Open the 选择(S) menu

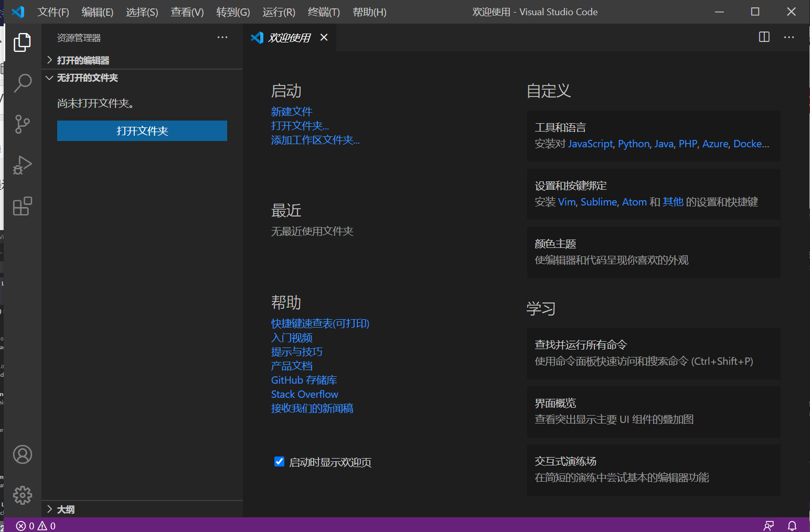pos(142,12)
